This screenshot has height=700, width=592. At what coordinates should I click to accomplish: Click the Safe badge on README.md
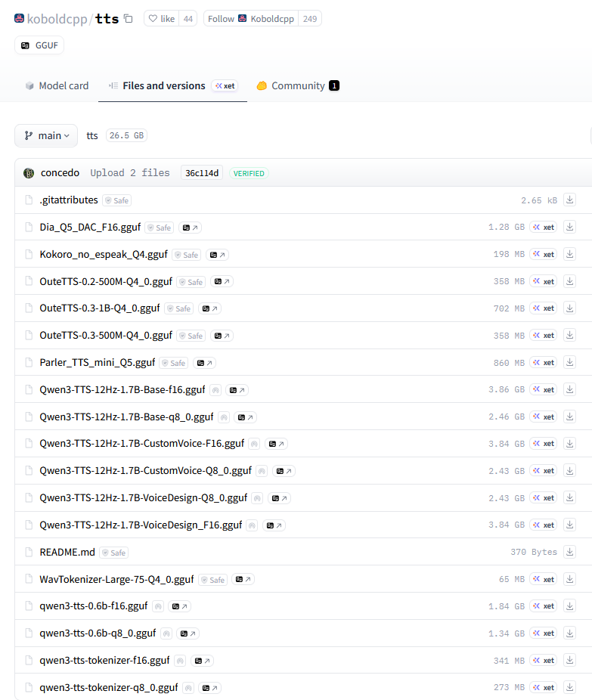tap(114, 553)
